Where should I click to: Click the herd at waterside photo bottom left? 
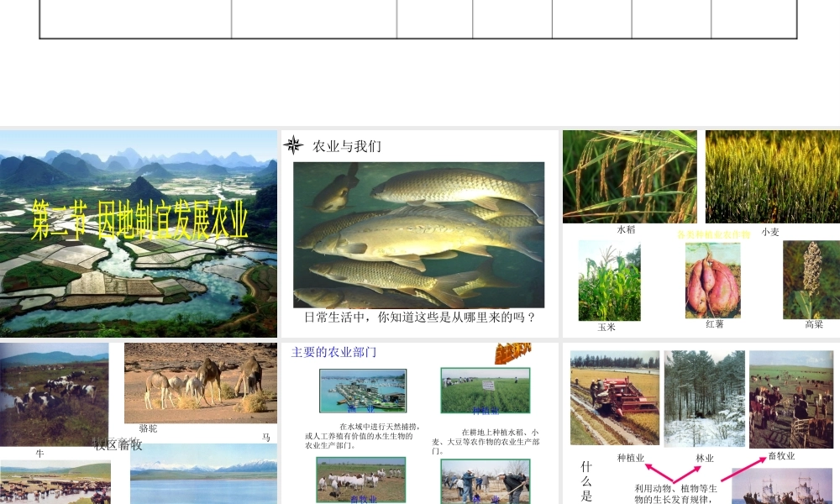tap(55, 482)
